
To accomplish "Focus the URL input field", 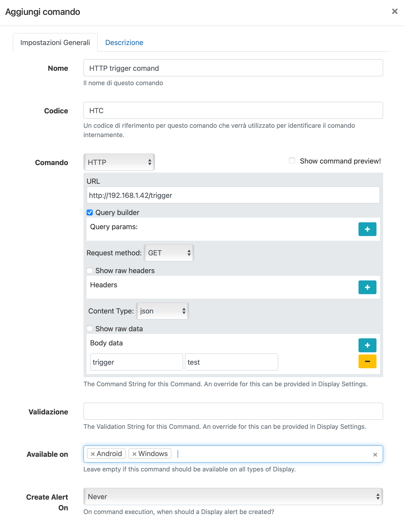I will pyautogui.click(x=233, y=195).
